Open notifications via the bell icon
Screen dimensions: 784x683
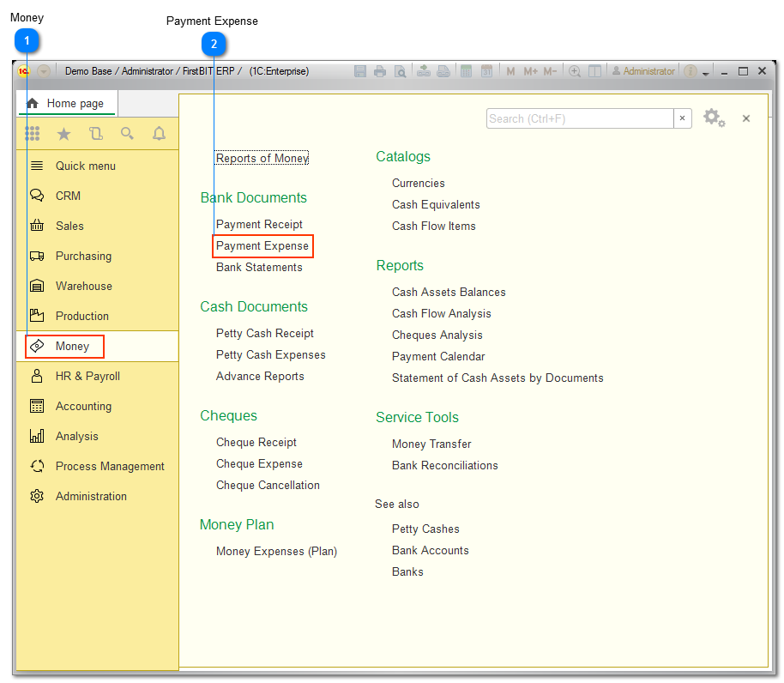click(x=159, y=134)
